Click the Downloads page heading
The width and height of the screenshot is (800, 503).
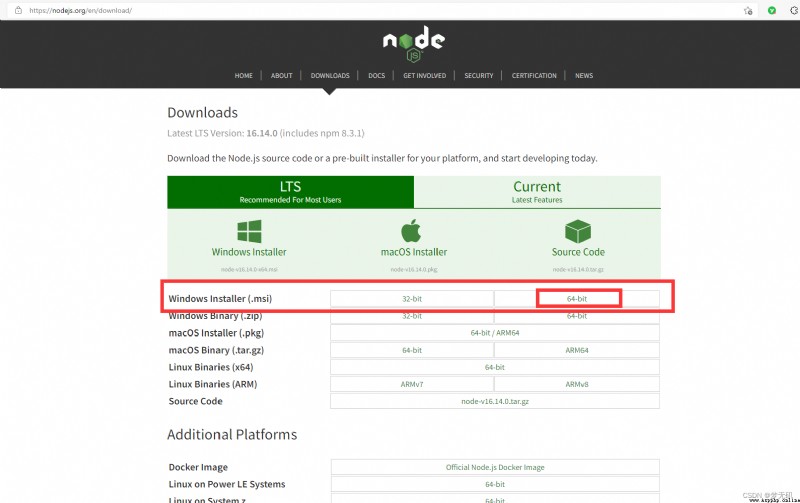pyautogui.click(x=203, y=112)
